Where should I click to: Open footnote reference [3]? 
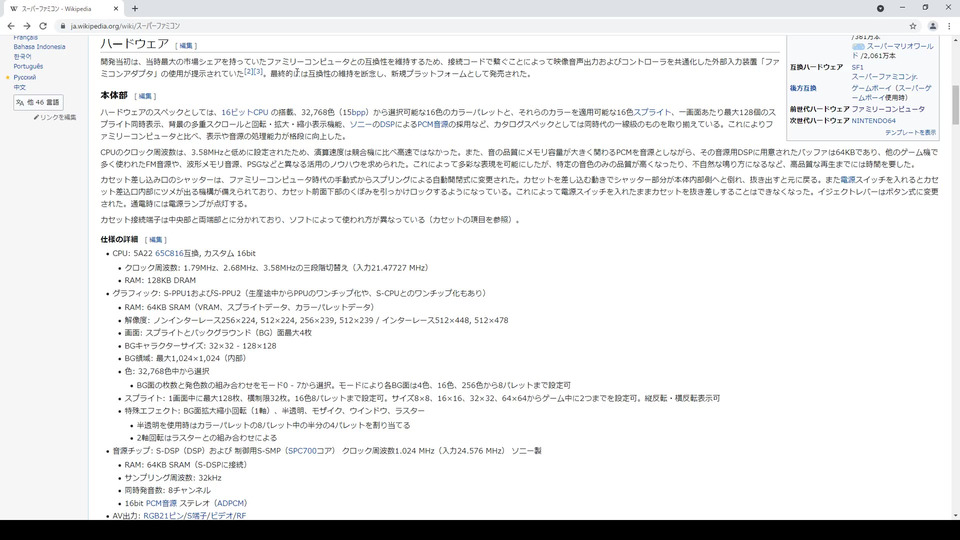(x=258, y=72)
